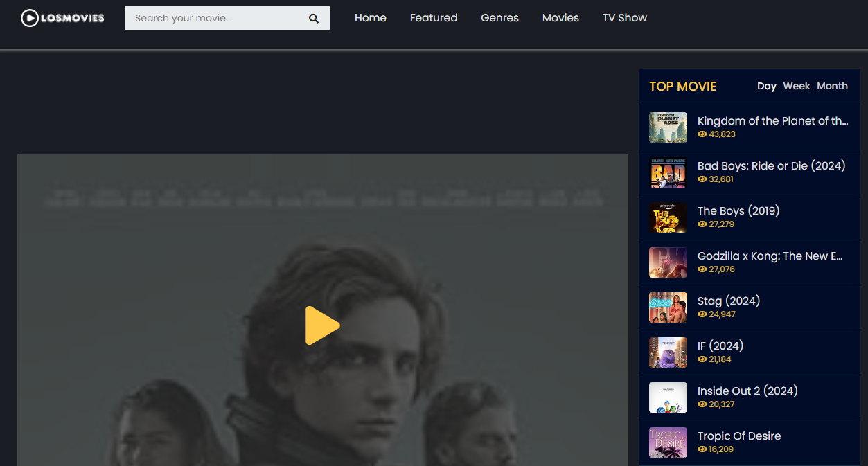868x466 pixels.
Task: Click the '32,681' view count
Action: 721,179
